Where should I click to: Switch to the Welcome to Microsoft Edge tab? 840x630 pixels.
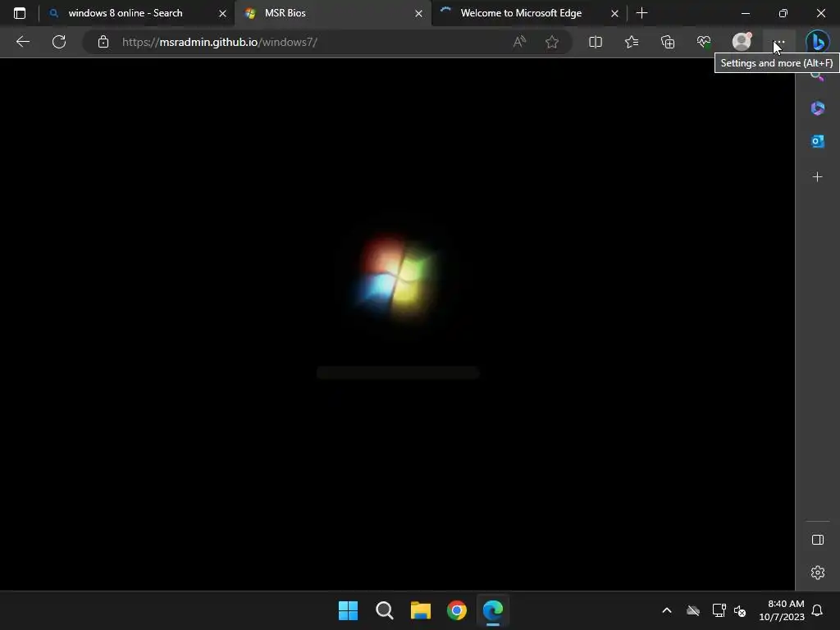529,13
